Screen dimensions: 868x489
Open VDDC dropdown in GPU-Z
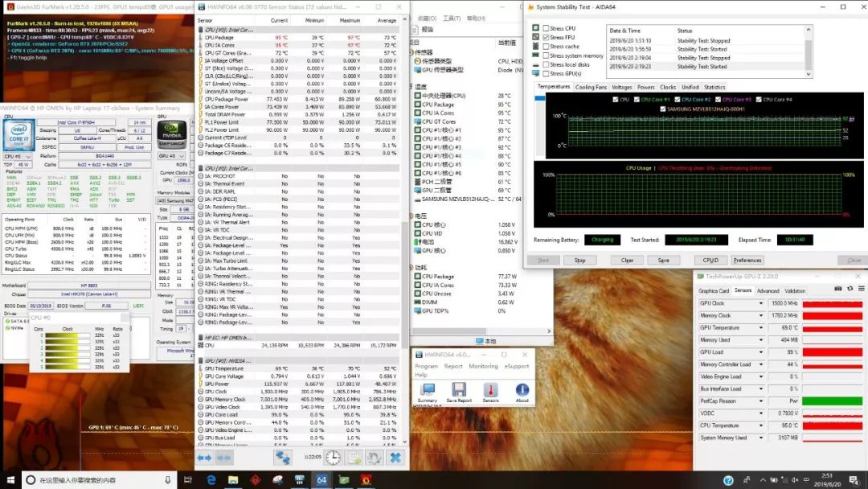pyautogui.click(x=760, y=413)
